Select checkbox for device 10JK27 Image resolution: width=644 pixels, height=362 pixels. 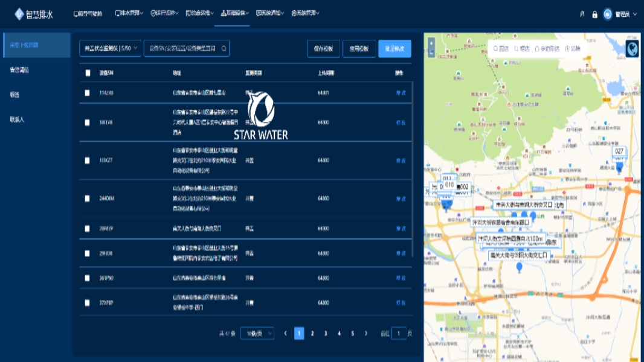[x=88, y=160]
